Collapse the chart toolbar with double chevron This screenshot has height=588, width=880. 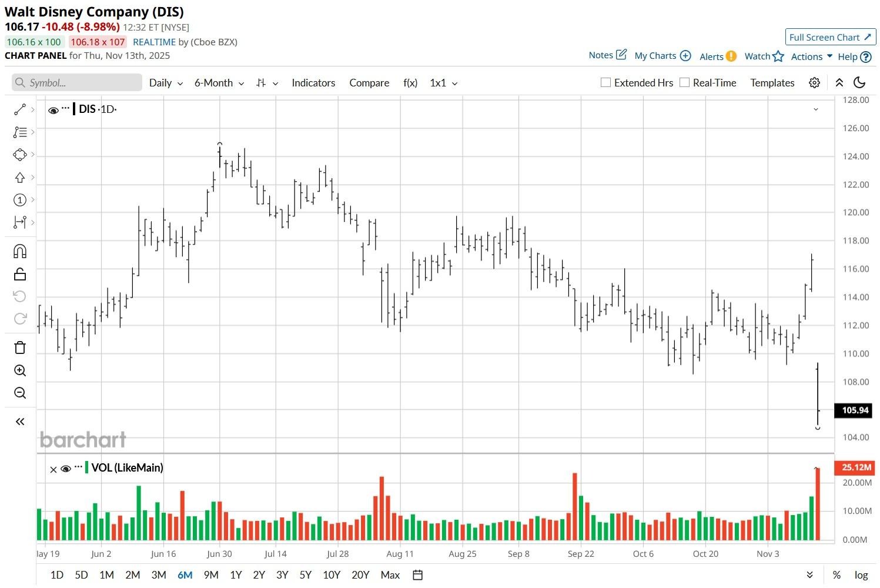tap(839, 83)
